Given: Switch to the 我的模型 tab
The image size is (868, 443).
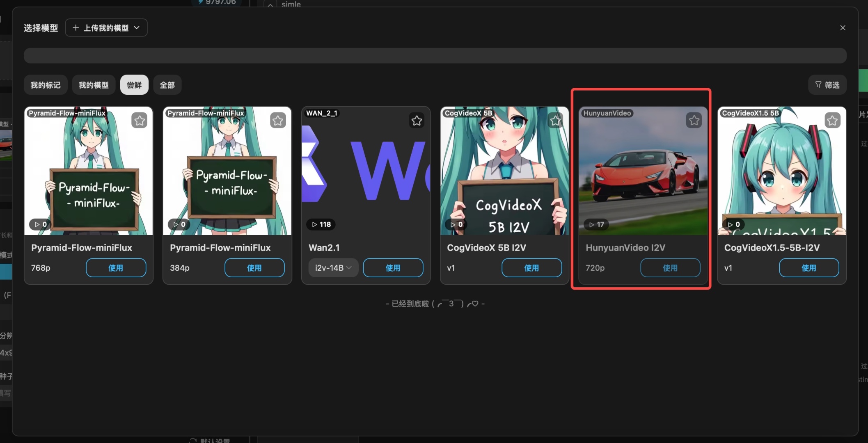Looking at the screenshot, I should [94, 85].
